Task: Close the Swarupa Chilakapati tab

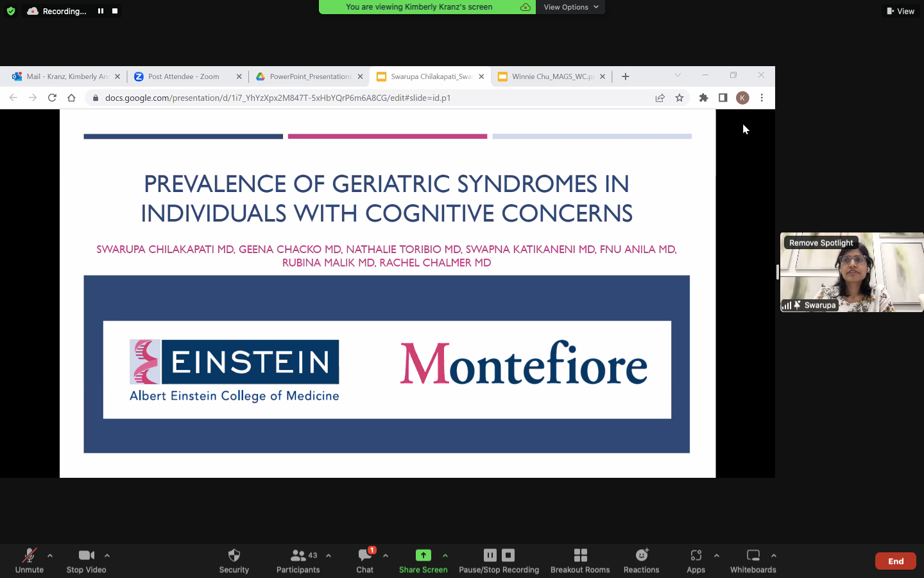Action: pos(481,76)
